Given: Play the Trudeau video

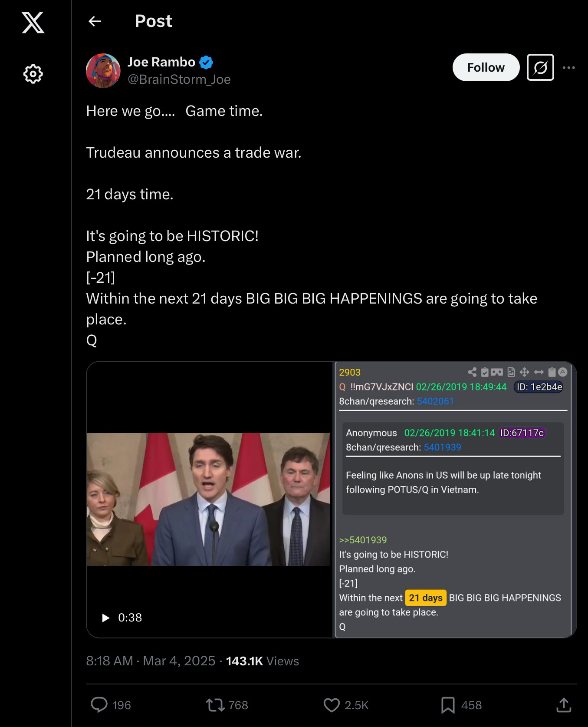Looking at the screenshot, I should pos(105,618).
